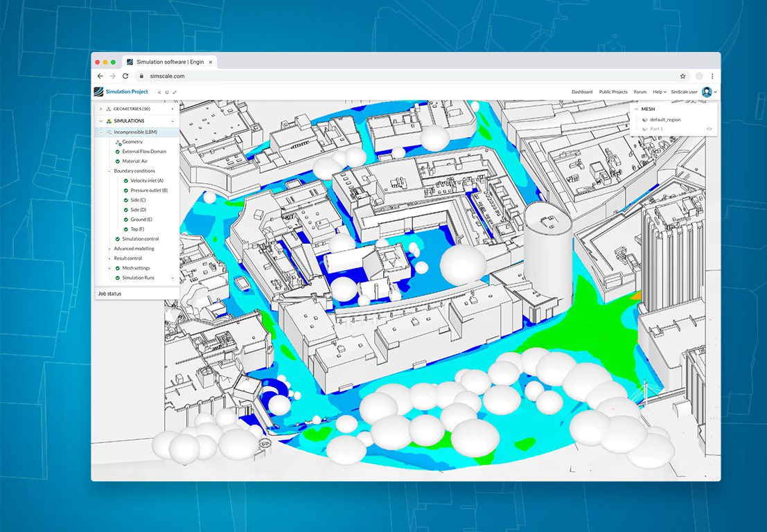
Task: Select the default_region mesh entry
Action: 665,120
